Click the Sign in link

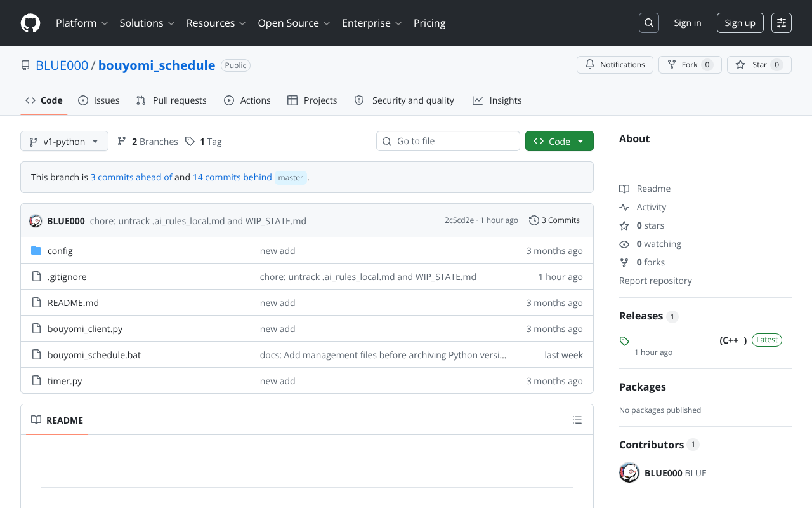click(688, 23)
